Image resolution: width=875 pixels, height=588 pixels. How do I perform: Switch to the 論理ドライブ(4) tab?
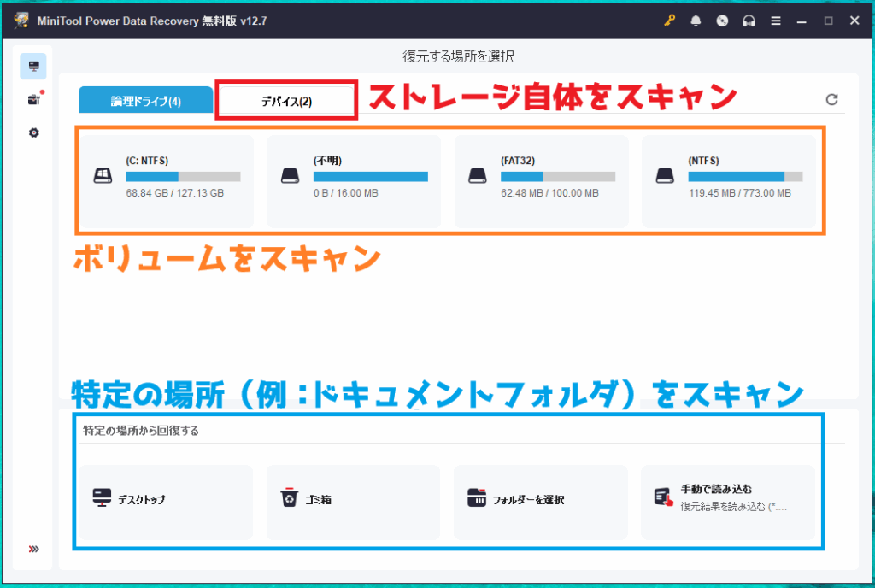[x=145, y=101]
